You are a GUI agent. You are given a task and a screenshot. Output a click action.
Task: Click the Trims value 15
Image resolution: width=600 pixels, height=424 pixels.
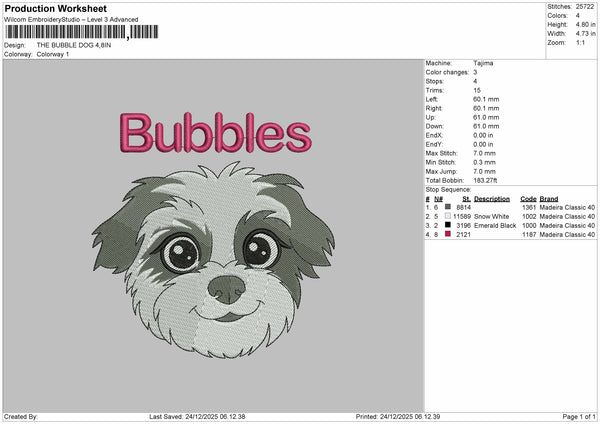pos(477,90)
